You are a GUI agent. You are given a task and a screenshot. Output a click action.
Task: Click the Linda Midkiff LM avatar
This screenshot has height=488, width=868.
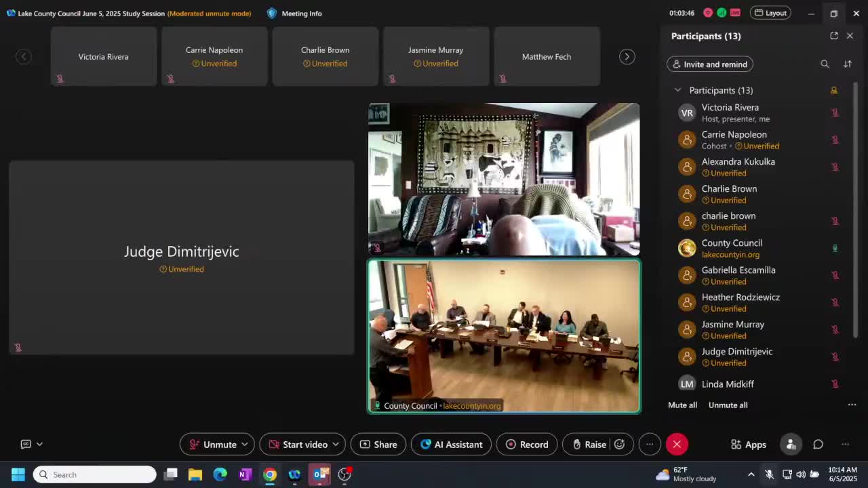(x=687, y=384)
